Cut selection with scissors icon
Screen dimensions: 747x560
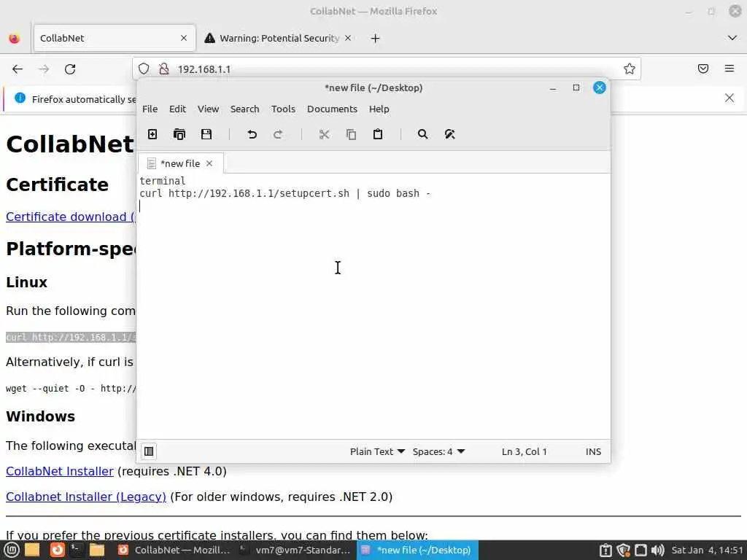click(x=325, y=134)
